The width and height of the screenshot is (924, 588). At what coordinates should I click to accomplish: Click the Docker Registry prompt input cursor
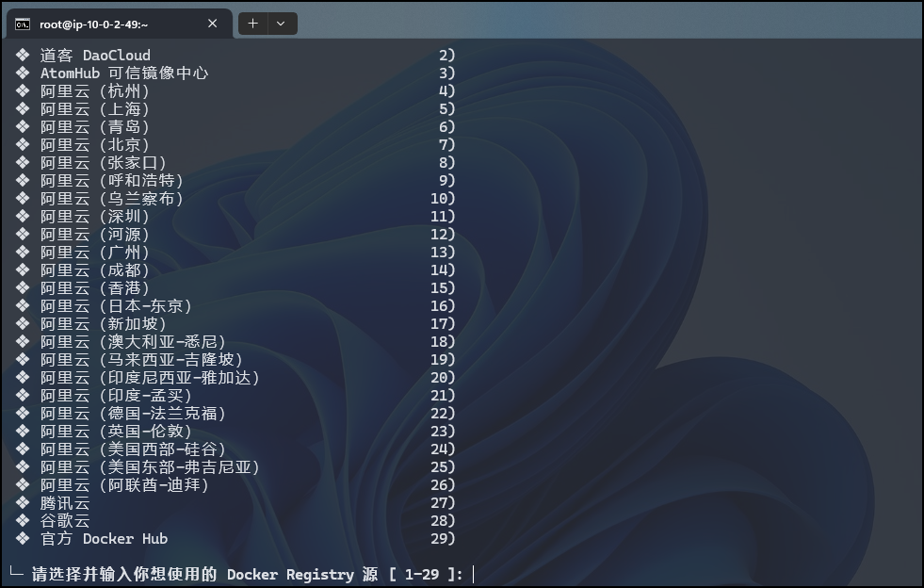473,575
